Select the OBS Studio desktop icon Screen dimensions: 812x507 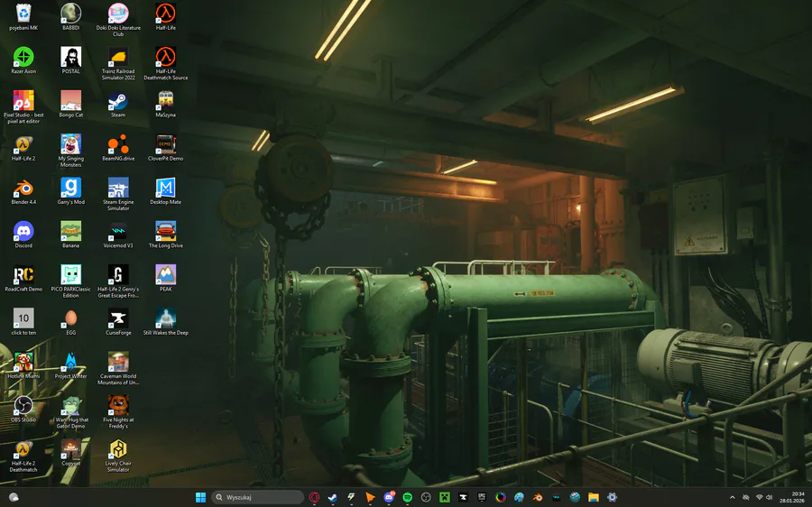click(23, 409)
